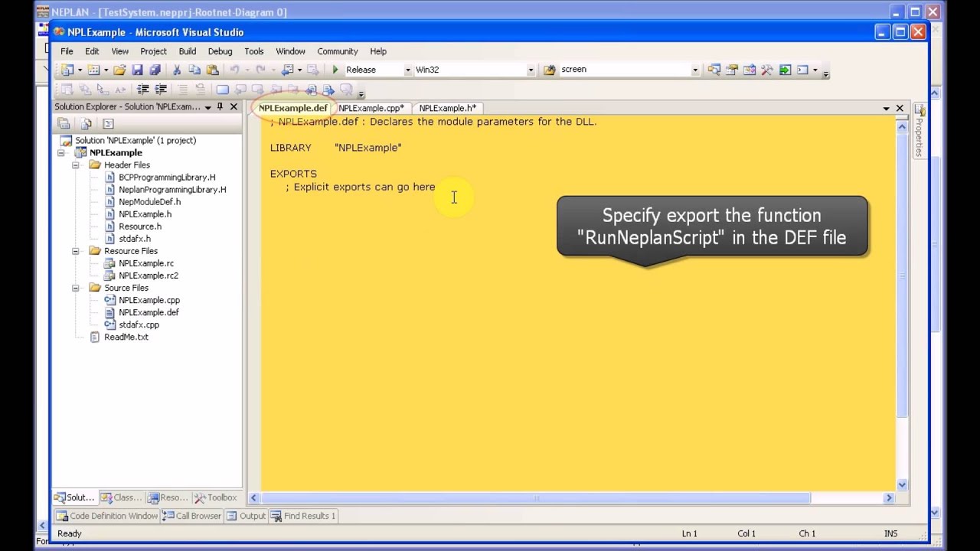
Task: Click the editor horizontal scrollbar thumb
Action: (x=536, y=498)
